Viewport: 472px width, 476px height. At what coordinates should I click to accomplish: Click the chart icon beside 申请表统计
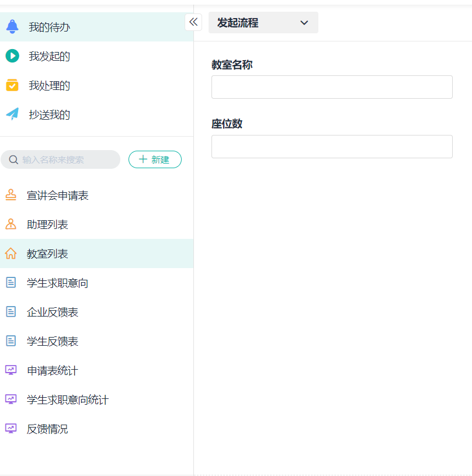coord(11,370)
